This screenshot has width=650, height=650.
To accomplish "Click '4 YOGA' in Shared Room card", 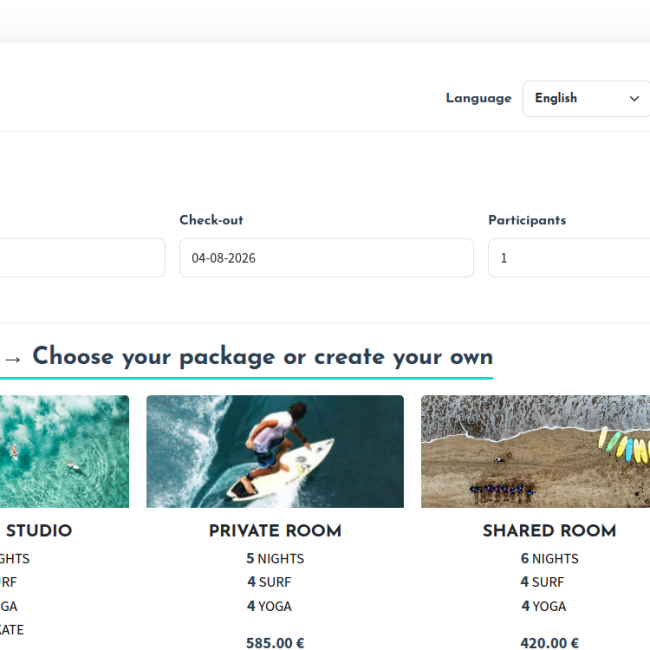I will click(544, 606).
